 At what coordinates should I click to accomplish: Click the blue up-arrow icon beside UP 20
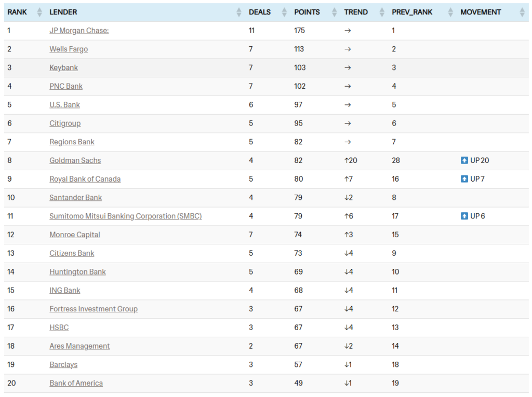coord(464,160)
